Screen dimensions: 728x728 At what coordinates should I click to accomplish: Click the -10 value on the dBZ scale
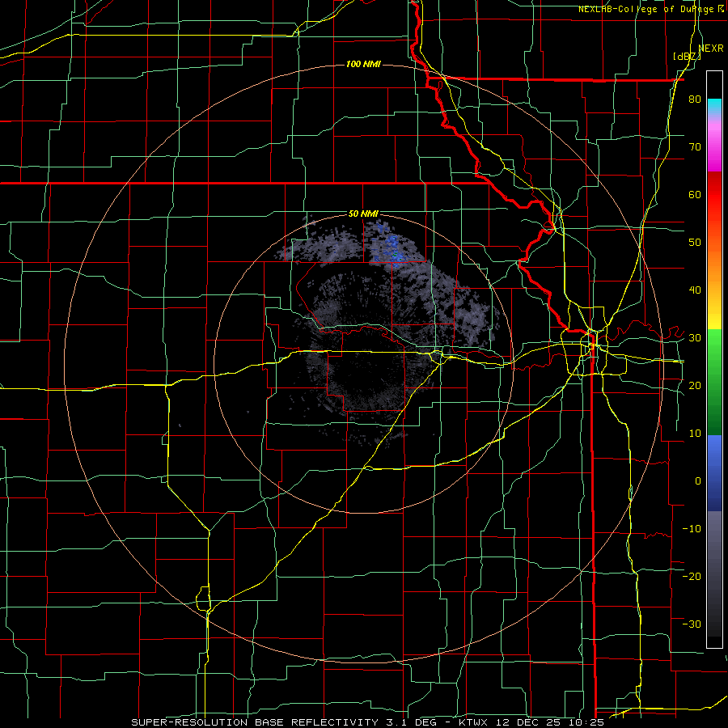pyautogui.click(x=692, y=528)
